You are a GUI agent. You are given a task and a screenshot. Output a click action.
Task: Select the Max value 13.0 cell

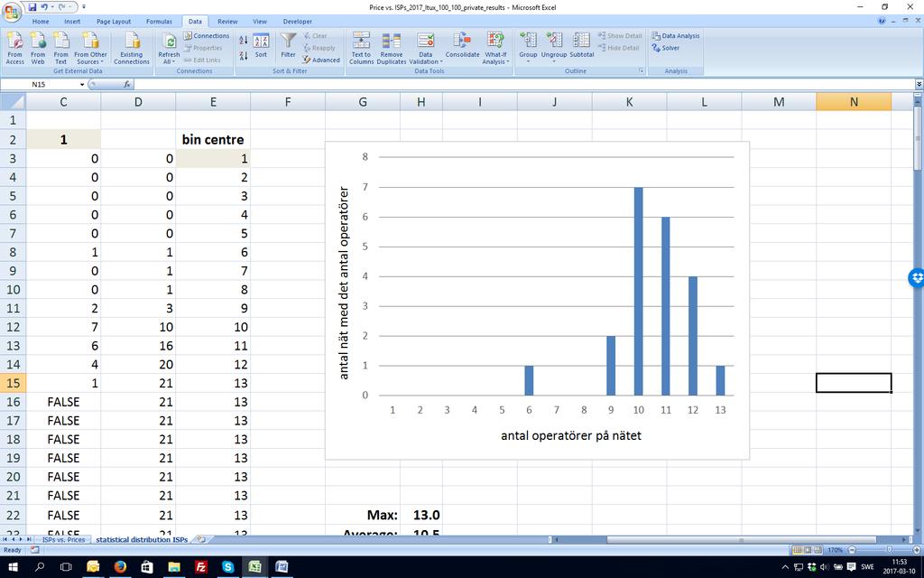pos(421,515)
